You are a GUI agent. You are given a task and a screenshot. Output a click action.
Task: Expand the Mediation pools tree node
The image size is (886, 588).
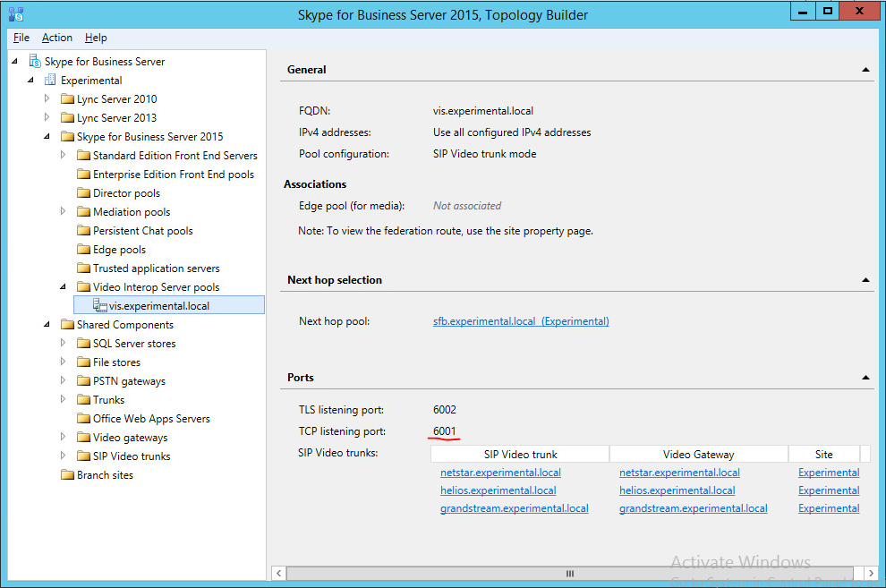64,212
